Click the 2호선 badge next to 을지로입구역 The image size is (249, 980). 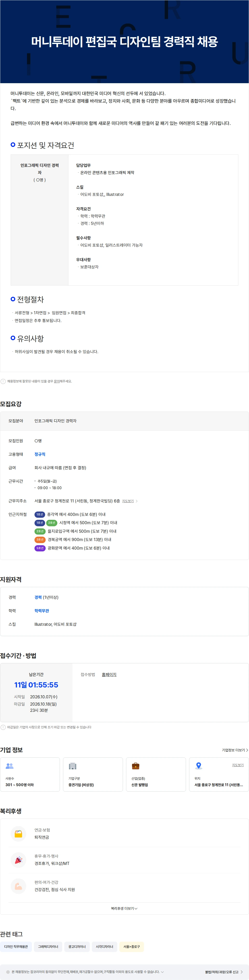coord(40,531)
